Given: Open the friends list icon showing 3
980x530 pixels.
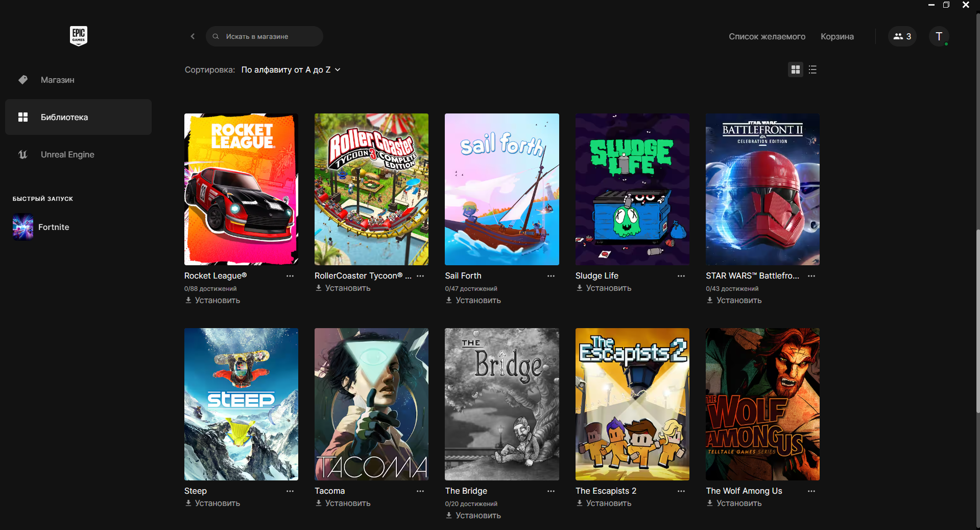Looking at the screenshot, I should [902, 36].
